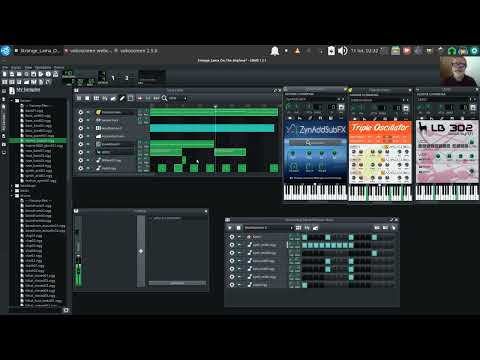The image size is (480, 360).
Task: Create a new project from LMMS toolbar
Action: [5, 74]
